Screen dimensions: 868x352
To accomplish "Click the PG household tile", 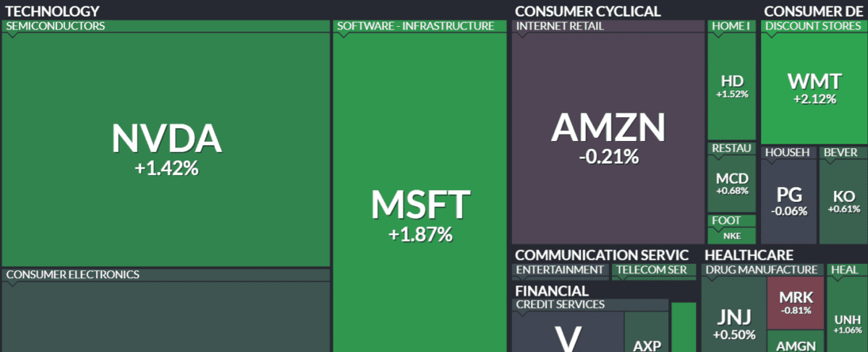I will tap(789, 200).
